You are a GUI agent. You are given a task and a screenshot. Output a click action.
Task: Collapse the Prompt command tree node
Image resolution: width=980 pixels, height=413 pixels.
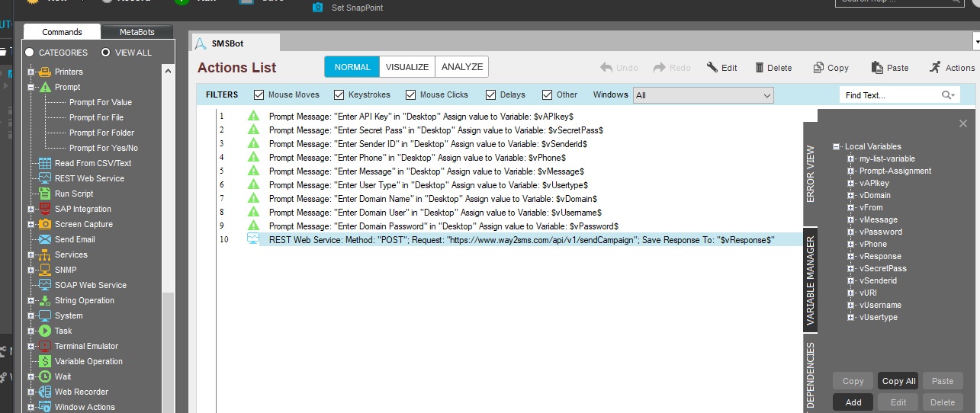click(31, 87)
